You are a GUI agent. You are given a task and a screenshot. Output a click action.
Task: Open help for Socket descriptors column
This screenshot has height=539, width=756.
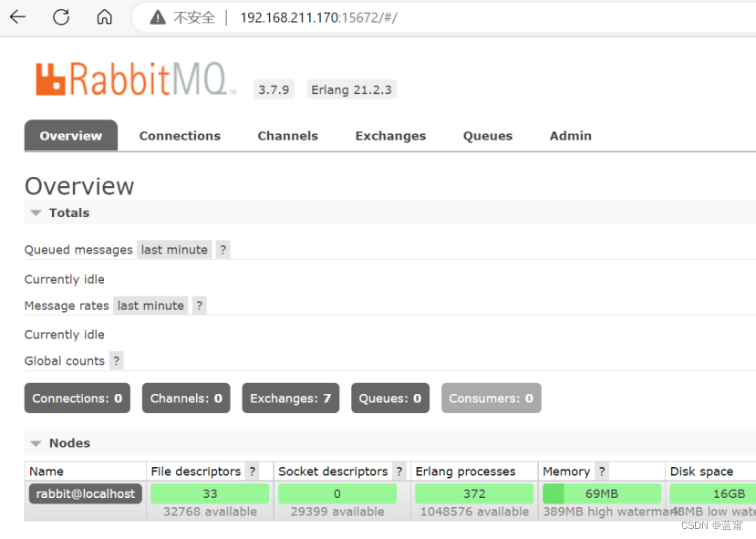(x=398, y=471)
